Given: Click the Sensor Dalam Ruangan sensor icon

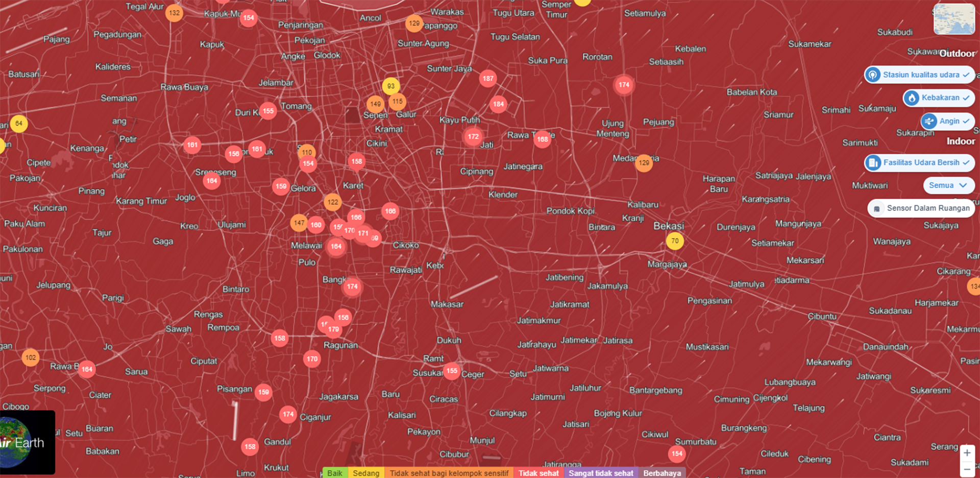Looking at the screenshot, I should [x=876, y=208].
